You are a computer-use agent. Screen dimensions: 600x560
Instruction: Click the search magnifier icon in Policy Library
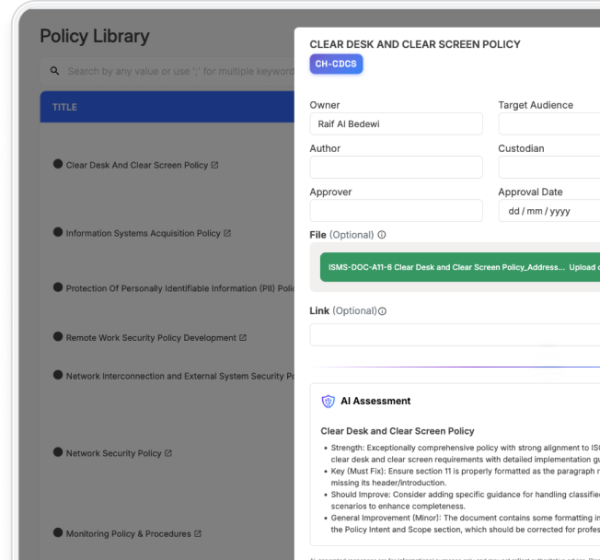tap(54, 72)
